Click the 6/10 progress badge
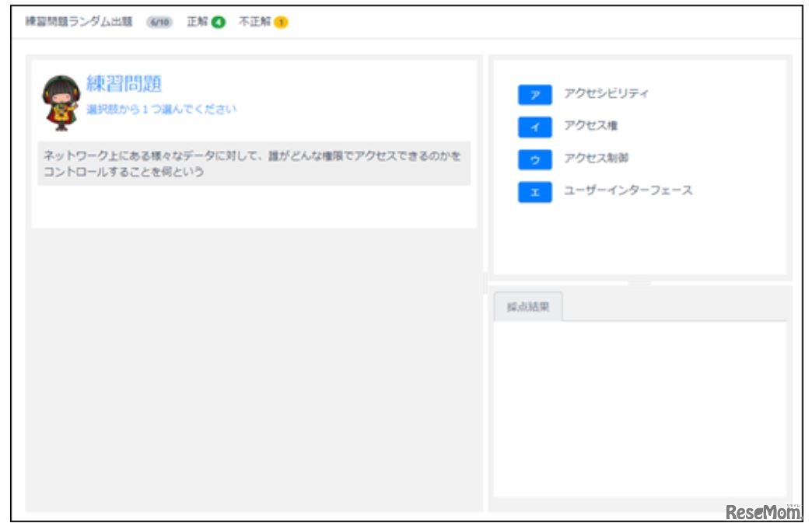The width and height of the screenshot is (812, 530). 159,23
